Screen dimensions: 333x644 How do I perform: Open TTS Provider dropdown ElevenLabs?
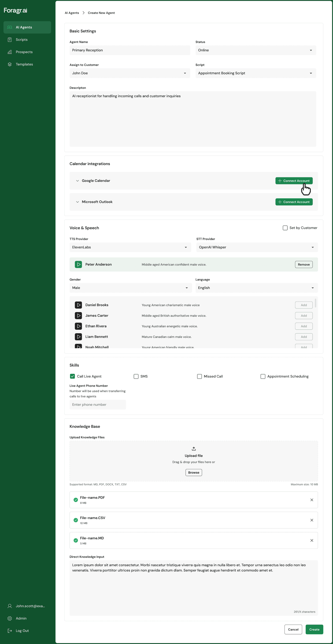tap(130, 247)
